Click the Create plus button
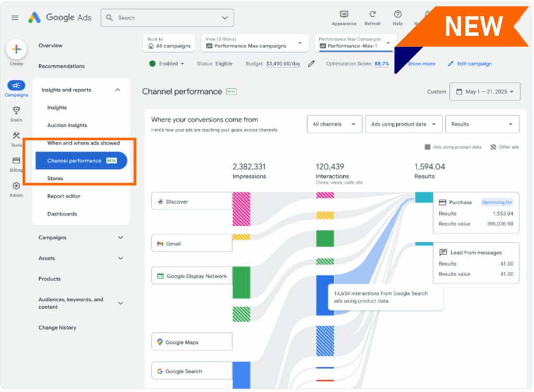This screenshot has width=534, height=392. click(x=16, y=50)
